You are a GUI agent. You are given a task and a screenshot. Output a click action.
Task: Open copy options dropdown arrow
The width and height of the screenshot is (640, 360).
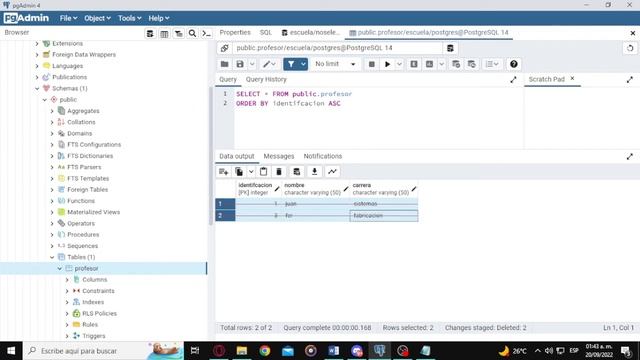[x=251, y=172]
